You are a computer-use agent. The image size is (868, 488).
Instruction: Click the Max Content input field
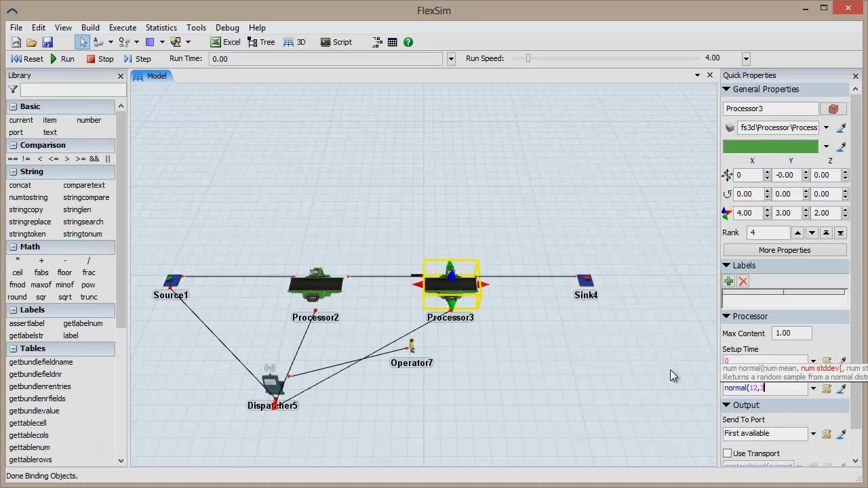[x=792, y=333]
